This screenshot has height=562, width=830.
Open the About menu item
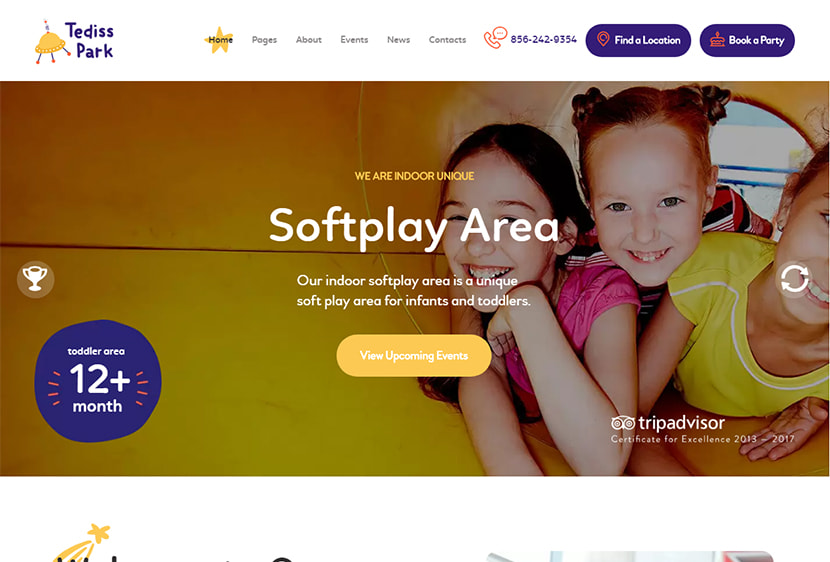(309, 40)
